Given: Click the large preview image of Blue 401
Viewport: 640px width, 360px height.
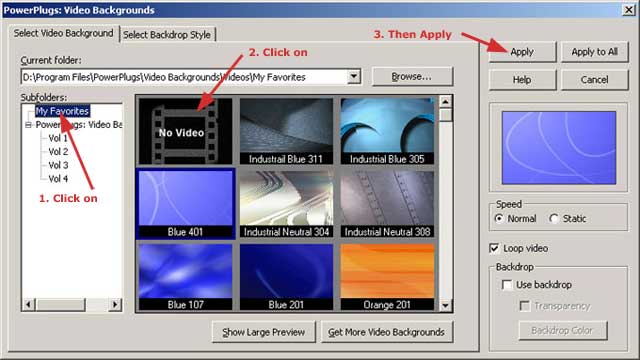Looking at the screenshot, I should point(559,148).
